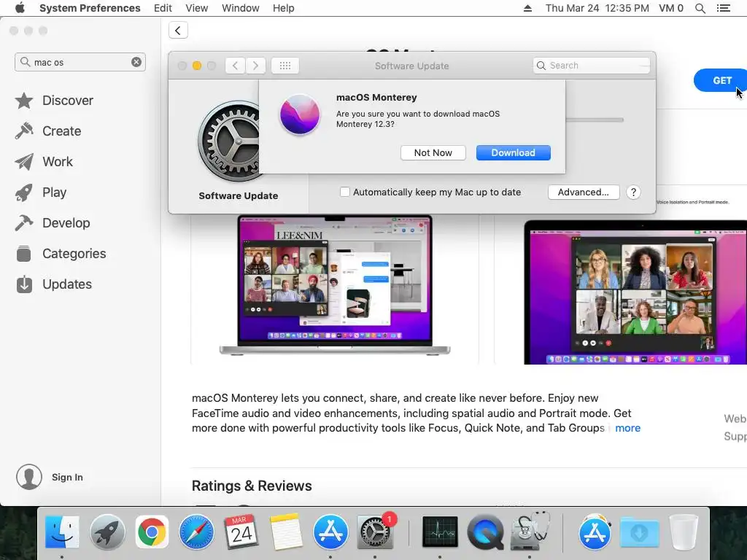Open Disk Utility stethoscope icon
The width and height of the screenshot is (747, 560).
pos(530,532)
